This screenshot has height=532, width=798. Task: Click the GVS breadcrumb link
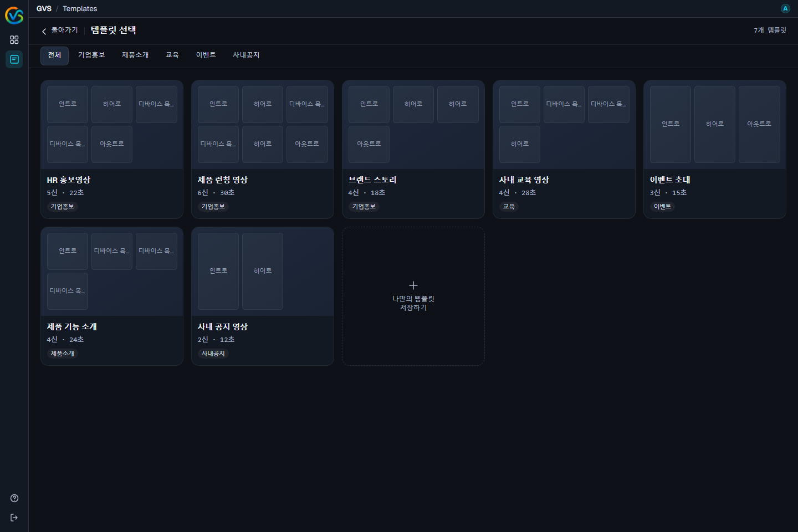point(44,9)
